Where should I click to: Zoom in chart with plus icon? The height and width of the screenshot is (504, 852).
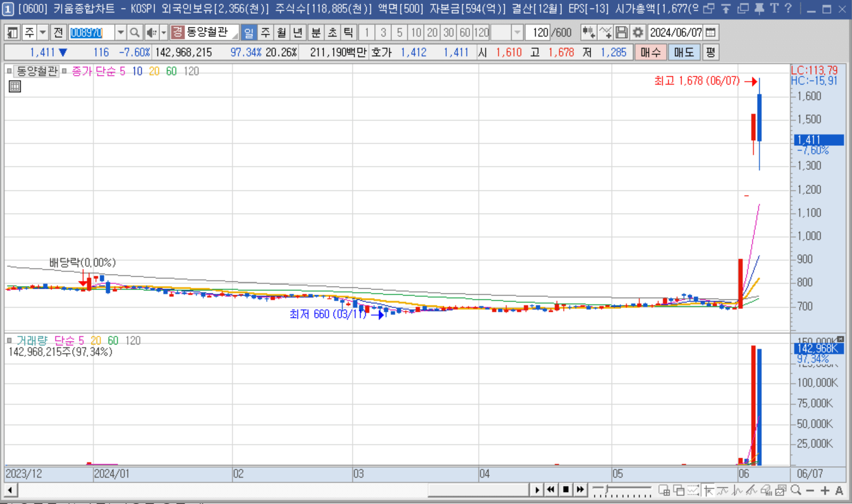pos(825,490)
